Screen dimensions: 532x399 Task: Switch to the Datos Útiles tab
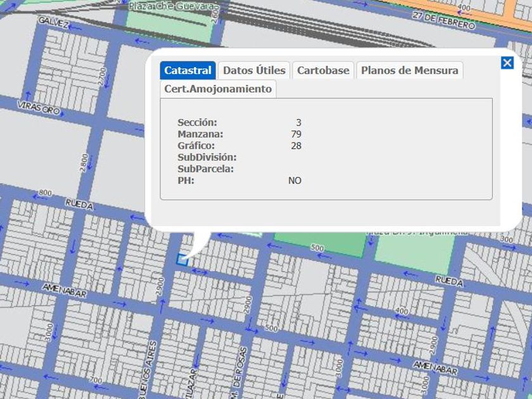pyautogui.click(x=254, y=70)
